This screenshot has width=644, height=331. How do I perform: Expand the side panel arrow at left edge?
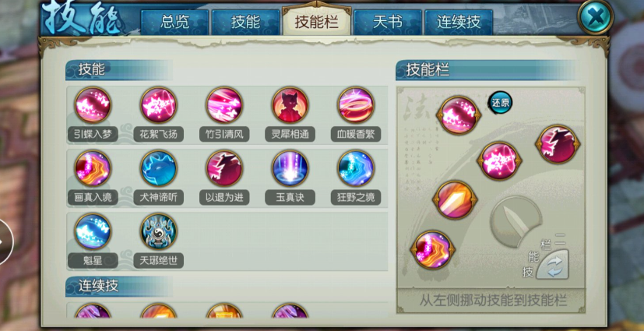tap(5, 241)
